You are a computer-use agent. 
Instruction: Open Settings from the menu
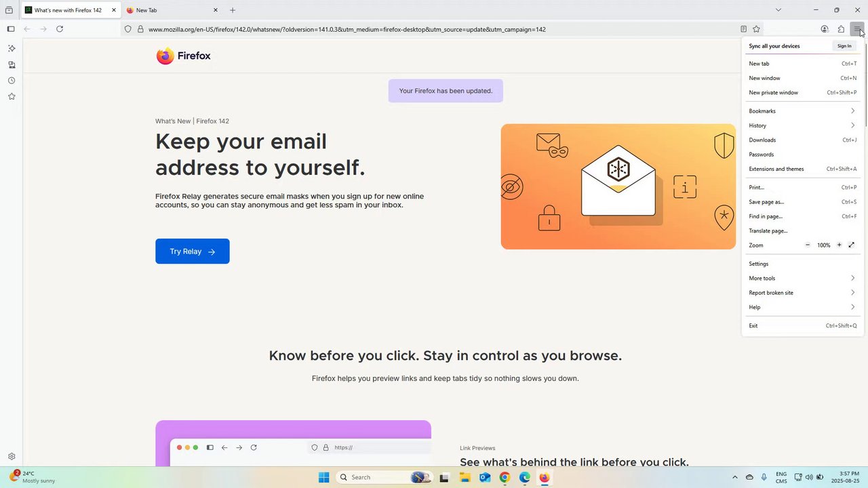802,264
